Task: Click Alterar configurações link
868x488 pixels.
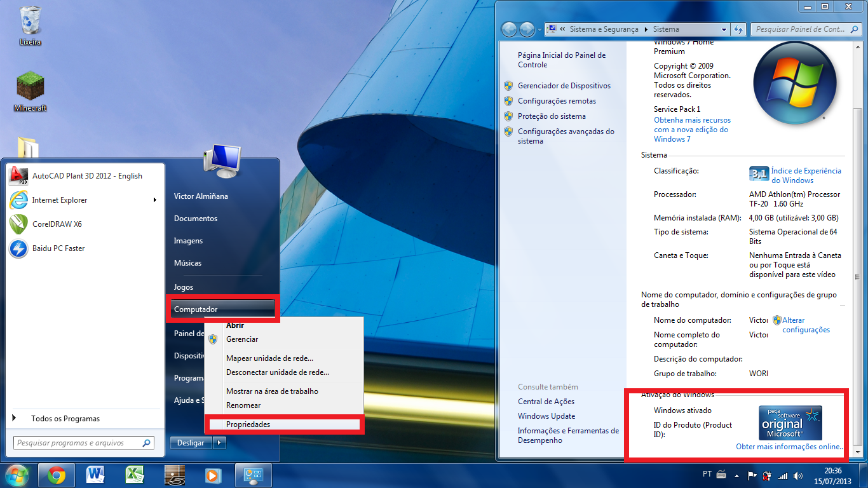Action: click(806, 325)
